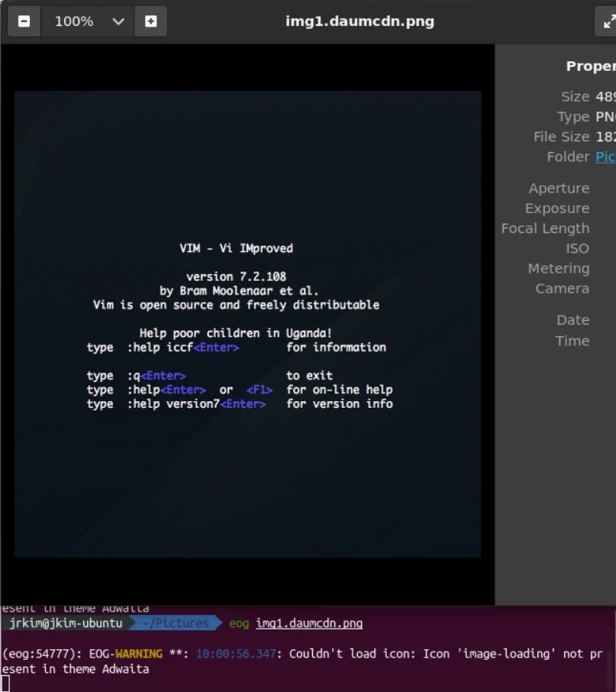Select the Date property label
616x692 pixels.
[x=572, y=320]
